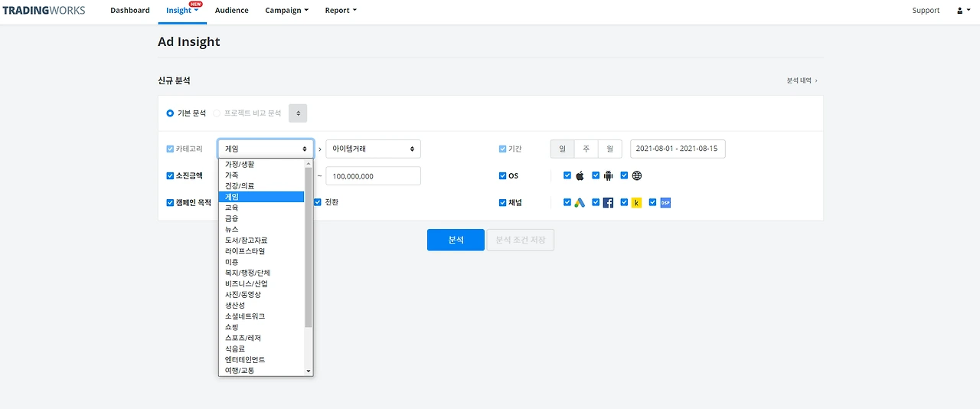Viewport: 980px width, 409px height.
Task: Choose 뉴스 from category list
Action: click(262, 229)
